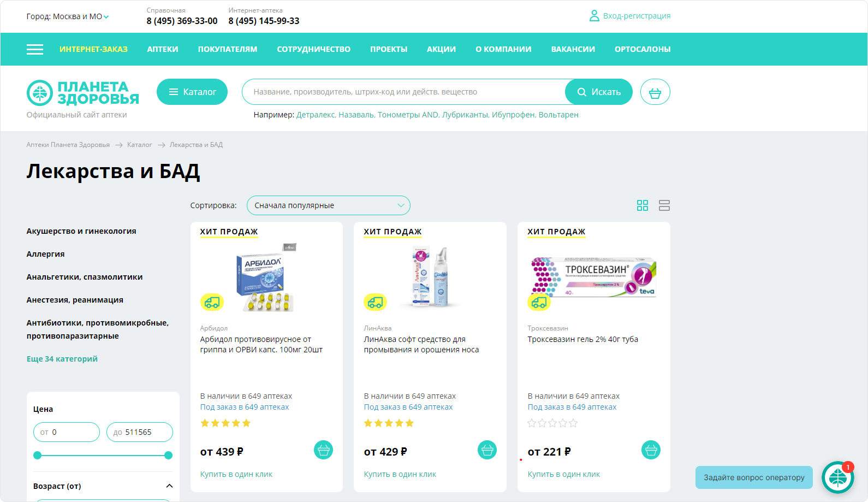
Task: Open Анальгетики, спазмолитики category
Action: [x=85, y=277]
